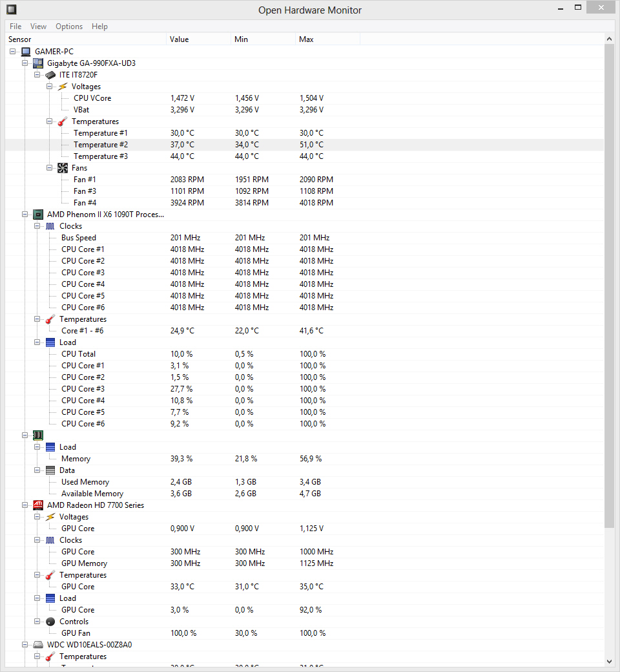Click the unnamed memory module icon
Screen dimensions: 620x672
[x=38, y=436]
